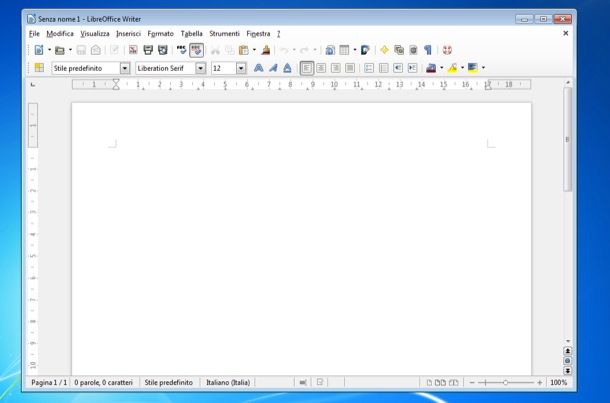This screenshot has width=610, height=403.
Task: Export directly as PDF icon
Action: click(133, 50)
